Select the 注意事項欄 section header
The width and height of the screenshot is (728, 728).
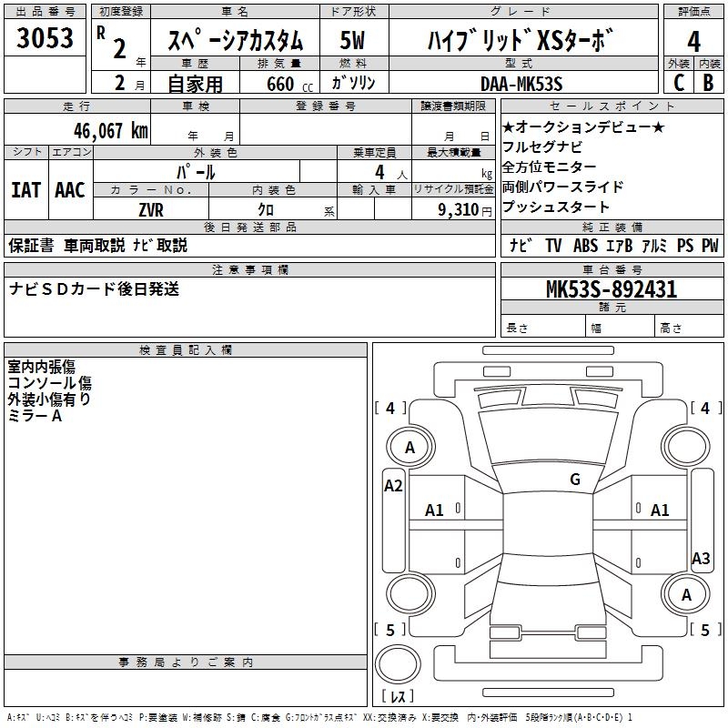click(249, 269)
